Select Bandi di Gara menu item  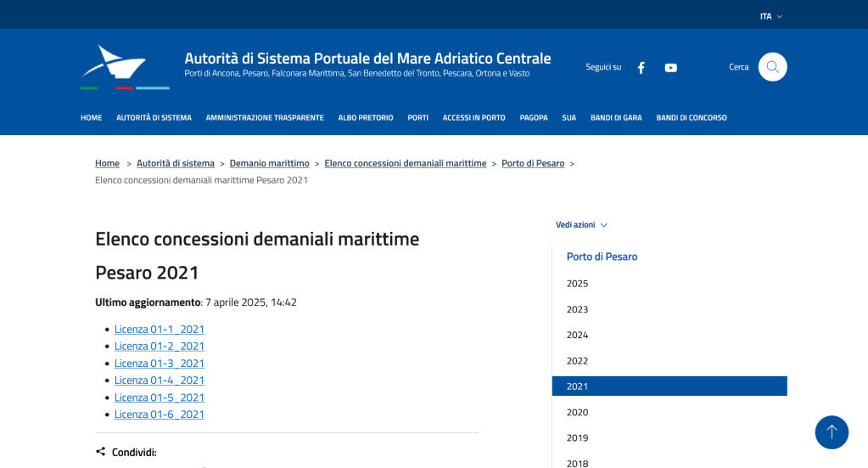pos(616,118)
